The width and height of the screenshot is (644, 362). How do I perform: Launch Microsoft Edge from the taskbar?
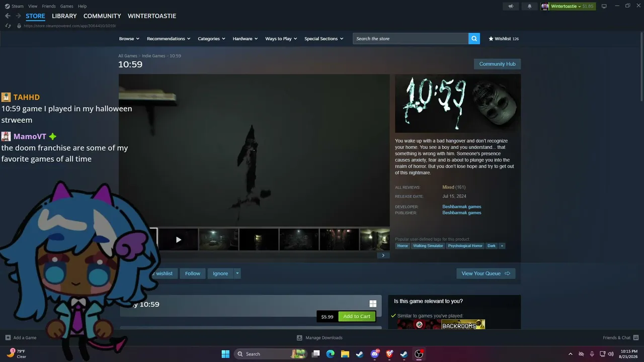click(330, 354)
